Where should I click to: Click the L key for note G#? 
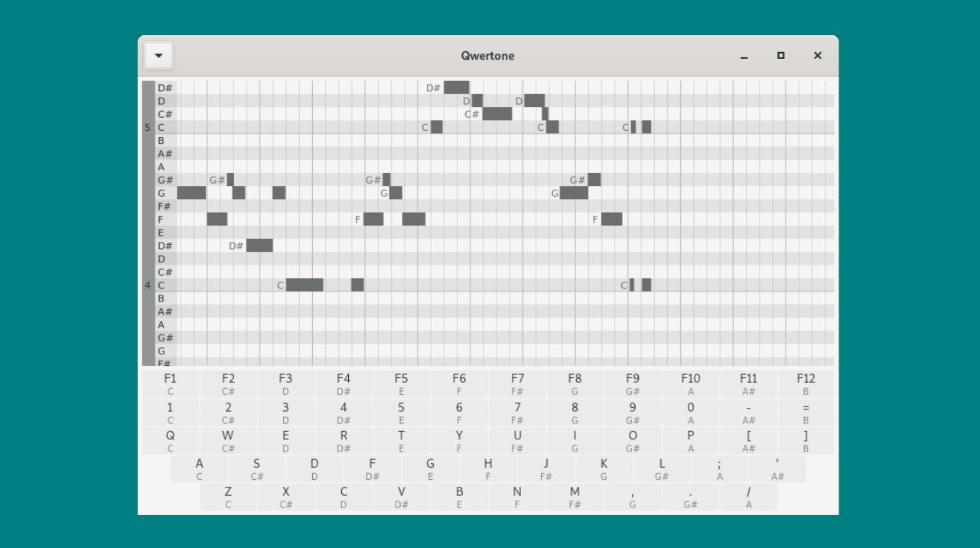point(662,469)
